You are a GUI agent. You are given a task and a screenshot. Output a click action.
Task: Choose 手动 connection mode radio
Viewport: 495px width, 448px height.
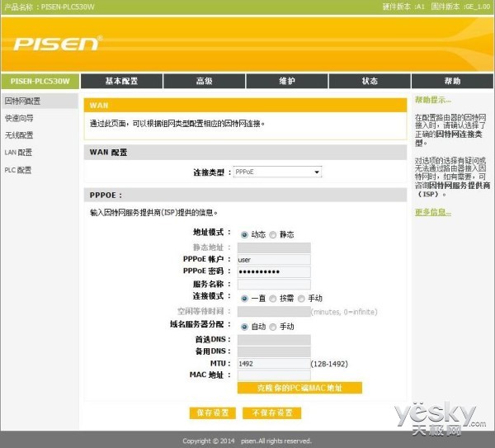[301, 299]
